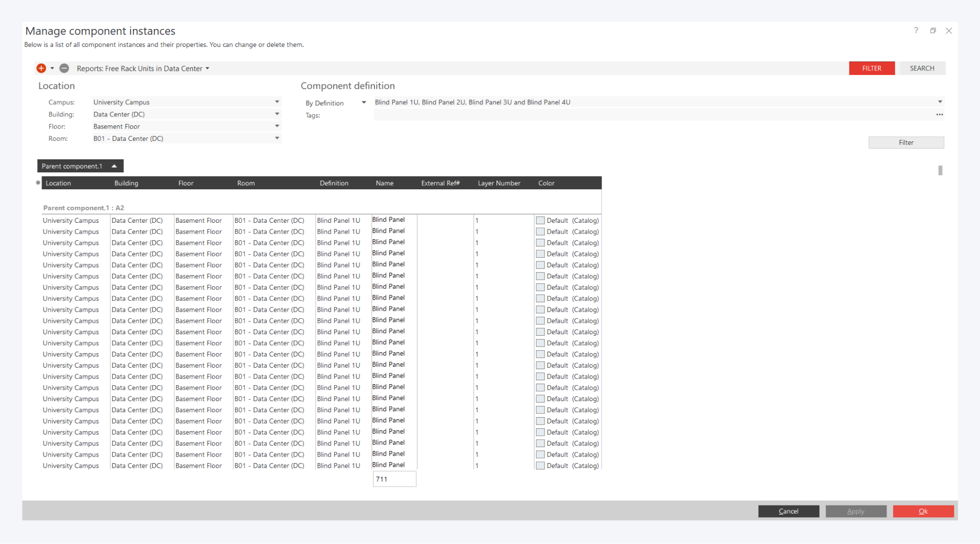
Task: Open the arrow beside the plus icon
Action: 52,68
